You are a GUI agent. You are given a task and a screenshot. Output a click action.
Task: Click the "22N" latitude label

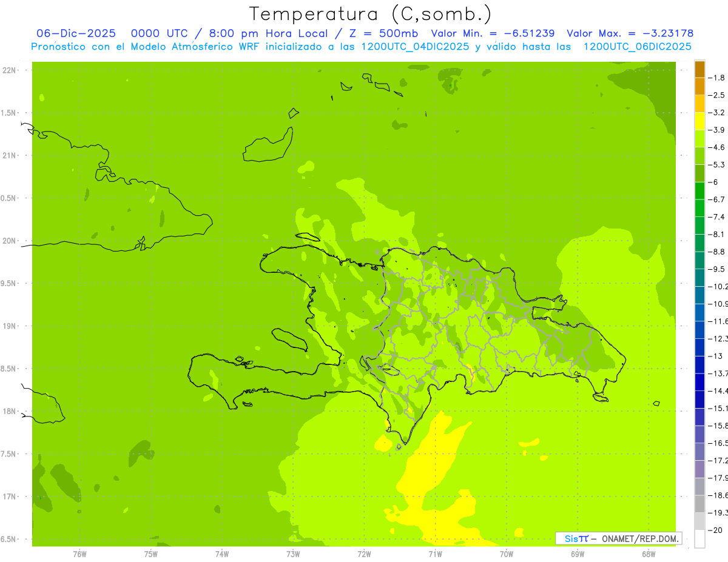click(9, 70)
